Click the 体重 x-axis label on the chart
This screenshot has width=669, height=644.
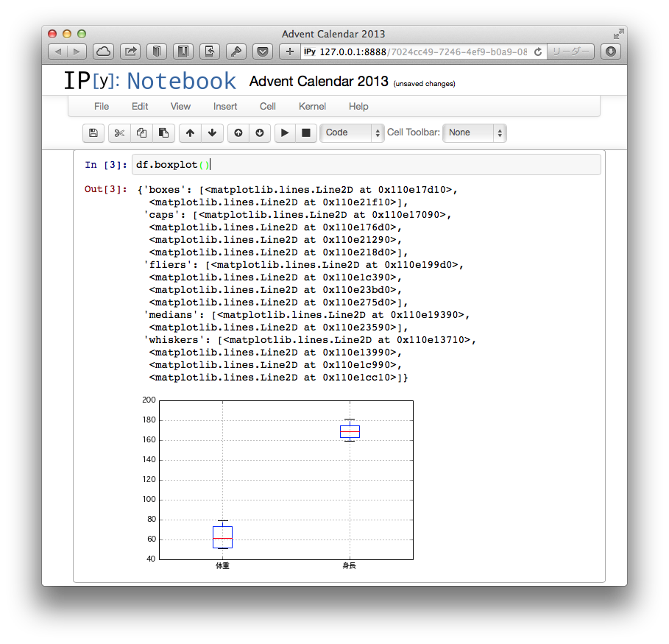pos(223,565)
